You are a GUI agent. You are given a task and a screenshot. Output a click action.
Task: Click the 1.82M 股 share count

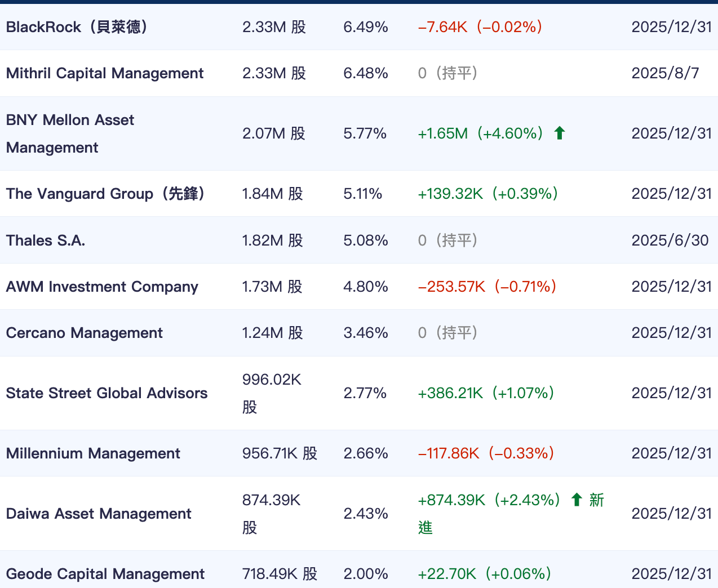pyautogui.click(x=273, y=240)
